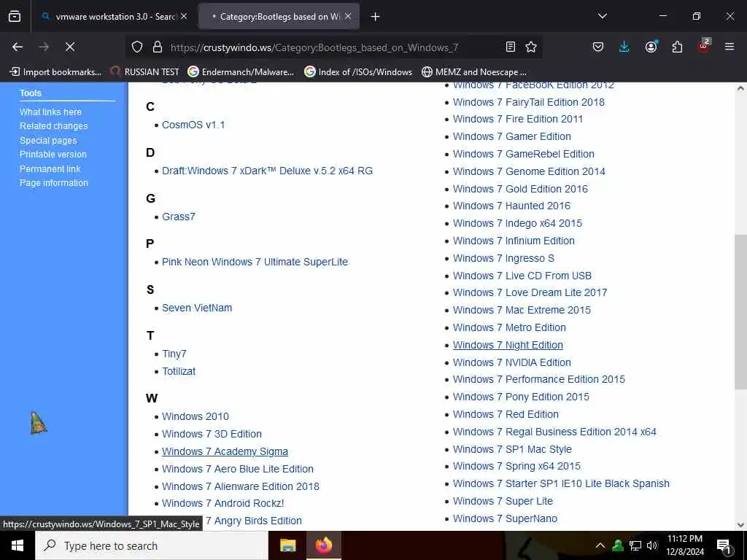The height and width of the screenshot is (560, 747).
Task: Click the address bar URL field
Action: click(314, 47)
